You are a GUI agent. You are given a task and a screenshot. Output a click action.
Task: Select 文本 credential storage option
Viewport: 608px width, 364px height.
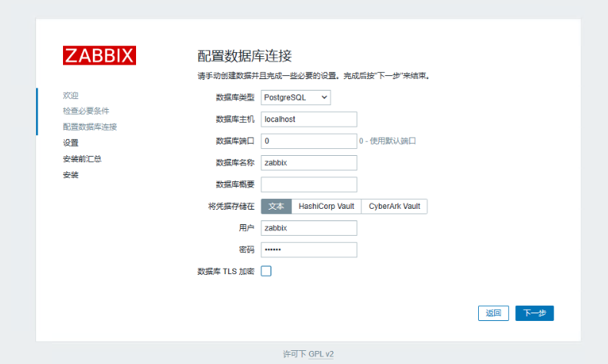pos(276,207)
